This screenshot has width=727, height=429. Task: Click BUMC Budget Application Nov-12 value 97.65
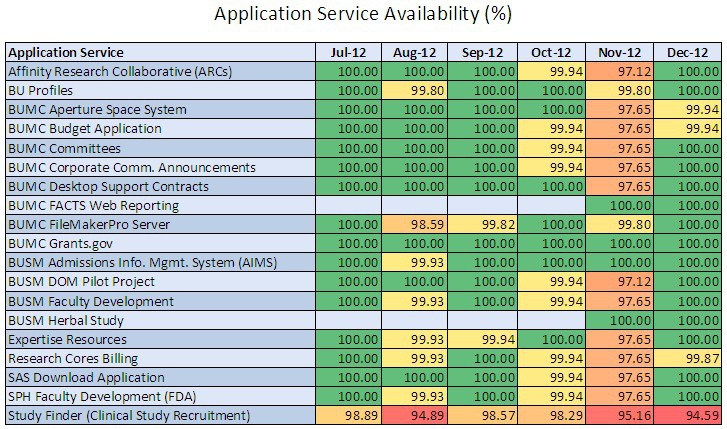coord(619,128)
